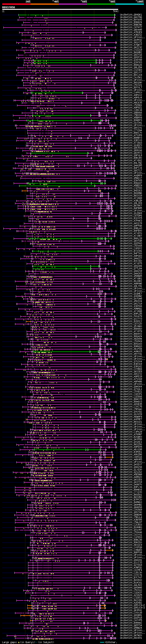Click UniRef100_Q9ZT16 hit name
The height and width of the screenshot is (644, 146).
coord(131,55)
